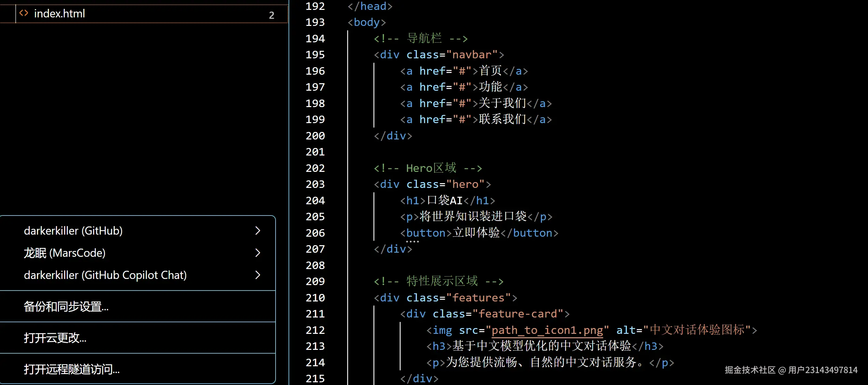Viewport: 868px width, 385px height.
Task: Click the 立即体验 button text on line 206
Action: click(476, 233)
